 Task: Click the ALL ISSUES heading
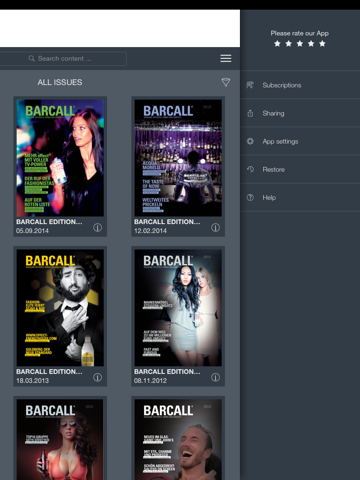60,82
